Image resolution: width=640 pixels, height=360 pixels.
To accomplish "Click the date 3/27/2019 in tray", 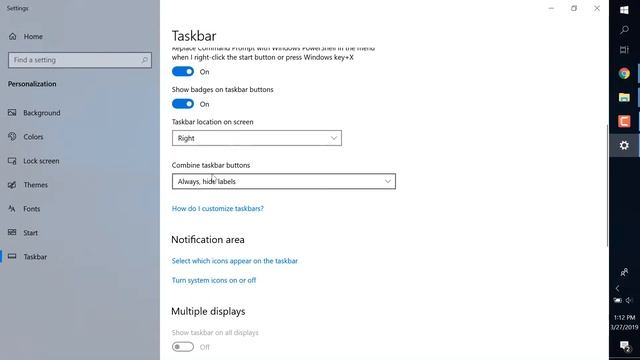I will click(624, 327).
